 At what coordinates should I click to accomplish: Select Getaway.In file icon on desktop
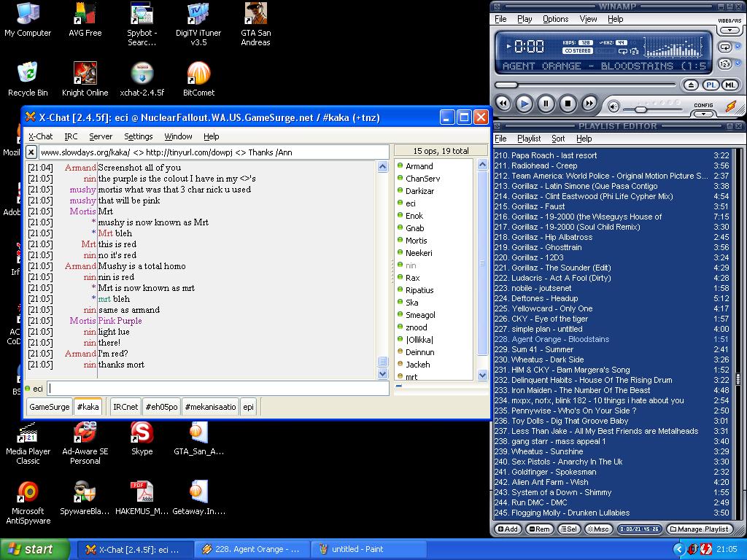tap(198, 498)
